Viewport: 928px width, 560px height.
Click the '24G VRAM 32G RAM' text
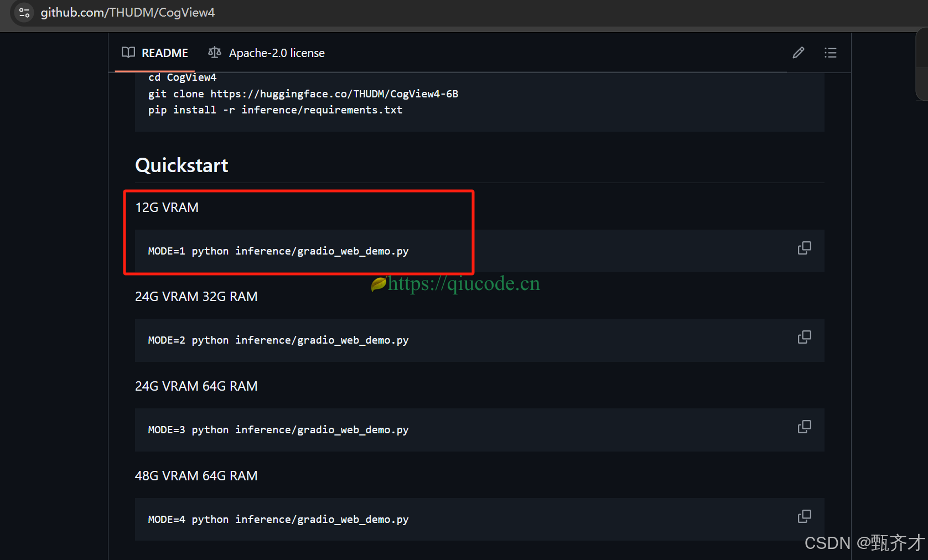196,297
